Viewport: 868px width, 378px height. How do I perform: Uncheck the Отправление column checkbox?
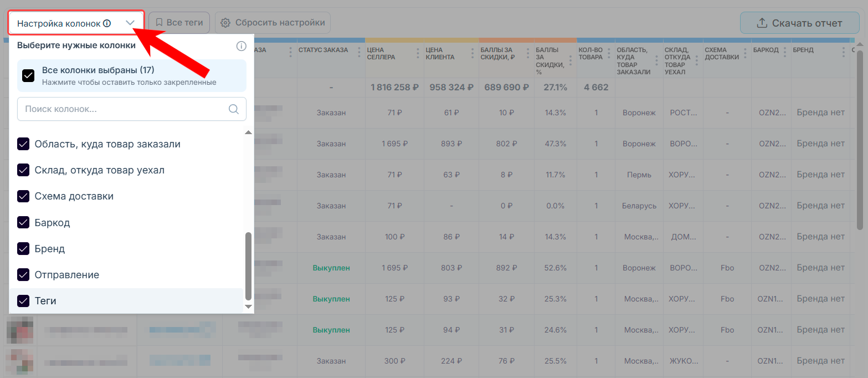tap(23, 274)
